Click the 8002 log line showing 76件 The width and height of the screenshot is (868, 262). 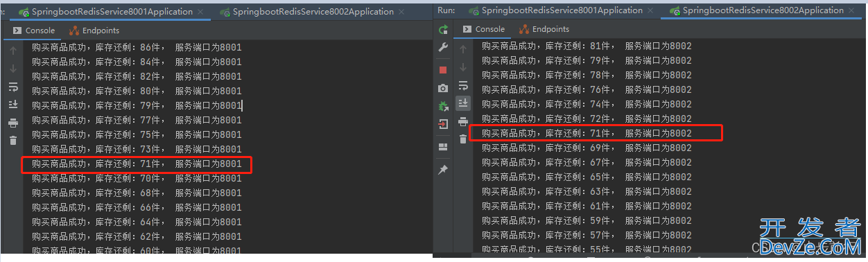[587, 89]
